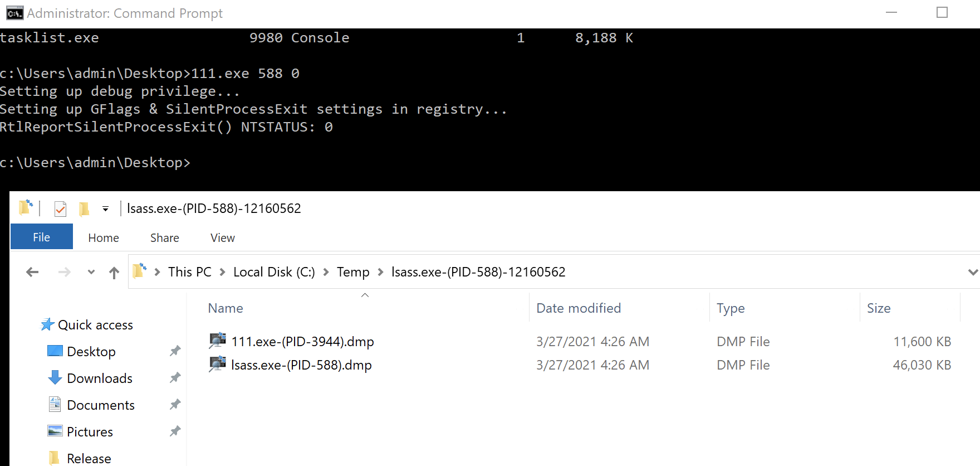Open the File ribbon tab
Screen dimensions: 980x466
point(41,237)
